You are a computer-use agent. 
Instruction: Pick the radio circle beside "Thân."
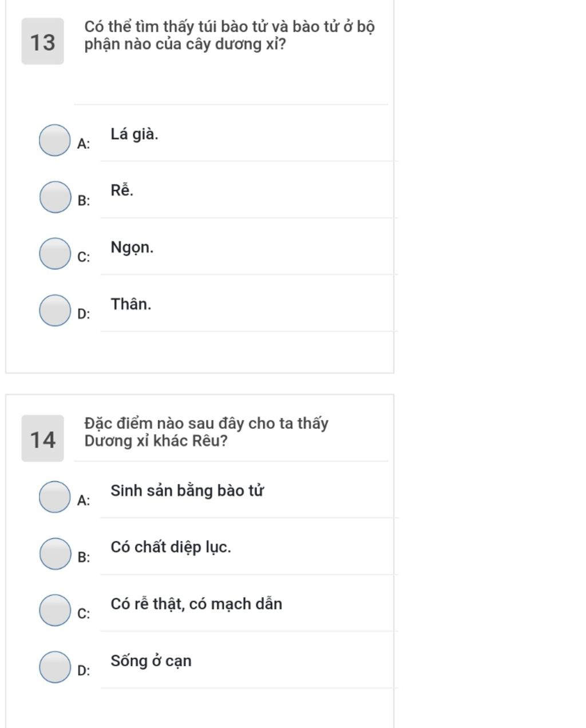[55, 310]
